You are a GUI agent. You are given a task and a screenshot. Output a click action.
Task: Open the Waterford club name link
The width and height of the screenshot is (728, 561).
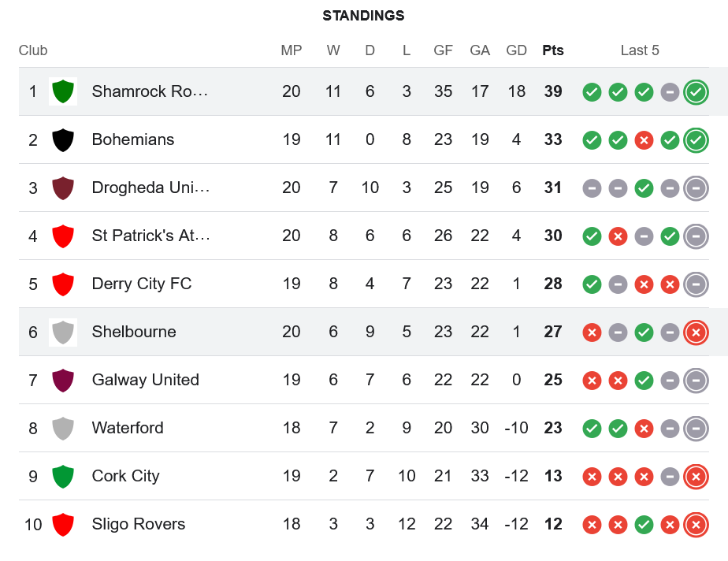point(128,428)
